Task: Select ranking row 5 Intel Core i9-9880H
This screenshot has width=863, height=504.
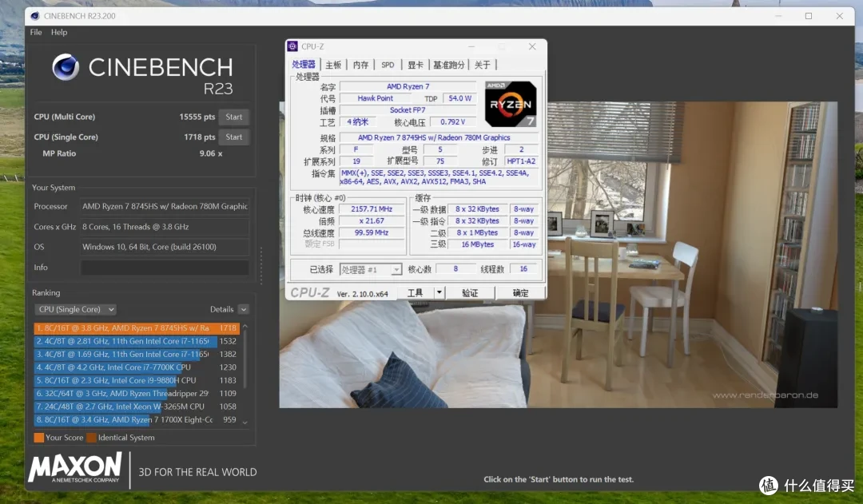Action: 137,380
